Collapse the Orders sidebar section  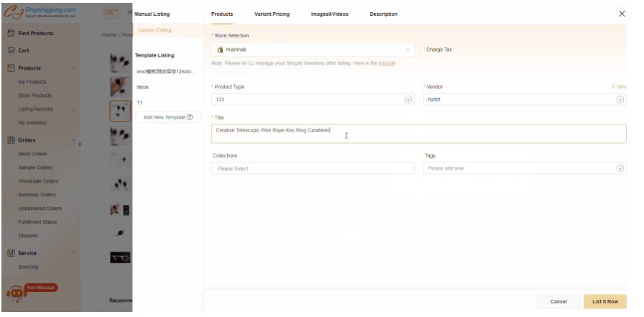[73, 140]
